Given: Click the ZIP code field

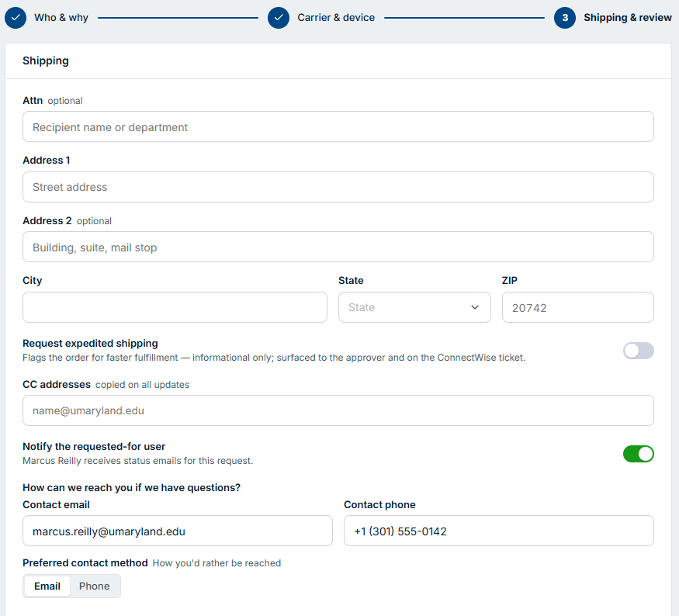Looking at the screenshot, I should click(577, 307).
